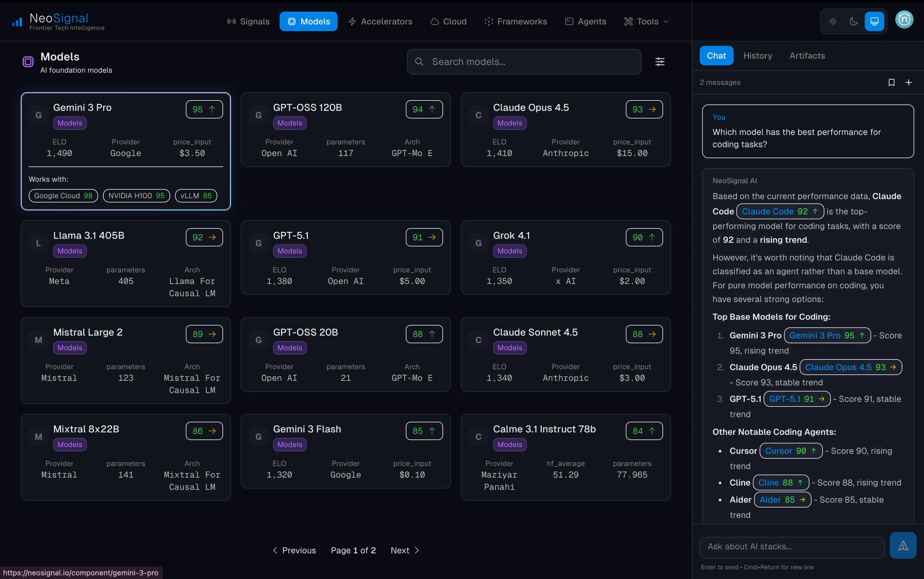Switch to dark theme moon icon
Image resolution: width=924 pixels, height=579 pixels.
(x=853, y=21)
